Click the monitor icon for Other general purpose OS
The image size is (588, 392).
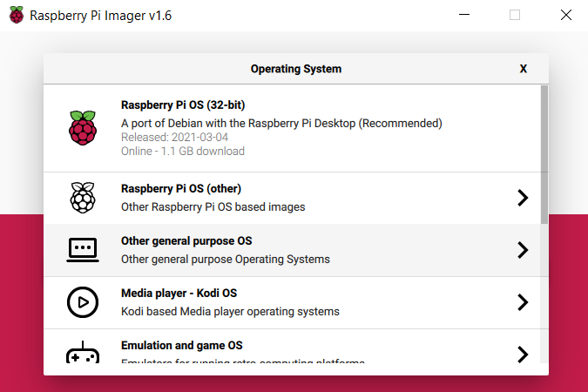[x=83, y=250]
